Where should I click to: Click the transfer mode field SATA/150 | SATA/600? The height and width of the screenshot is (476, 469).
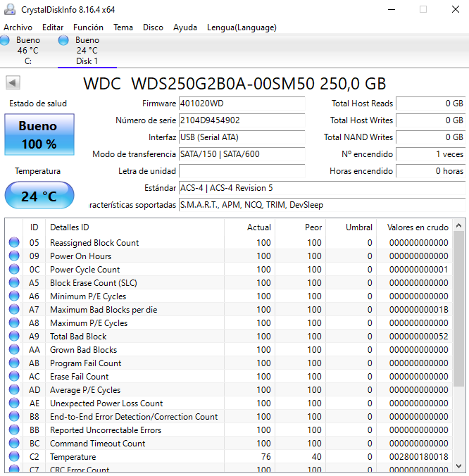coord(242,154)
